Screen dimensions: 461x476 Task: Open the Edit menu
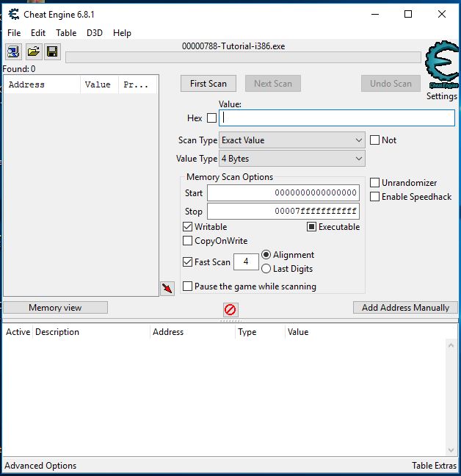pos(38,33)
